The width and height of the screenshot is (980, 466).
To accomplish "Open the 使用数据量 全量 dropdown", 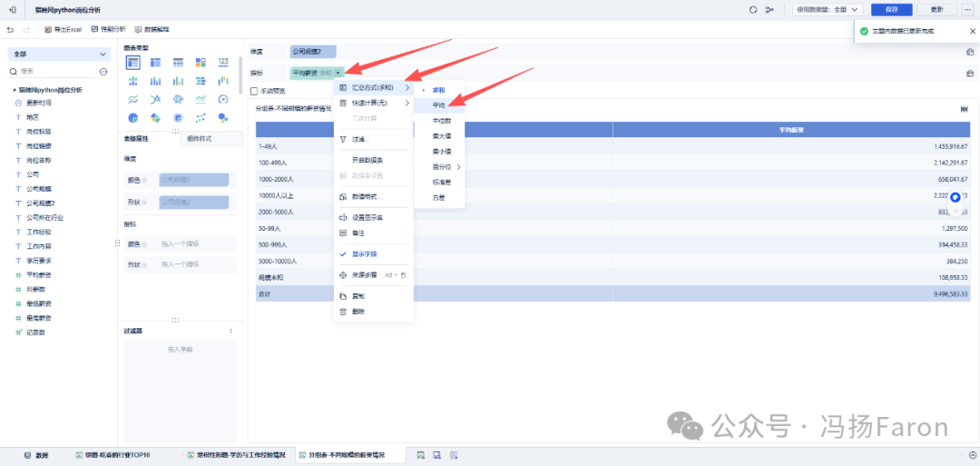I will (828, 10).
